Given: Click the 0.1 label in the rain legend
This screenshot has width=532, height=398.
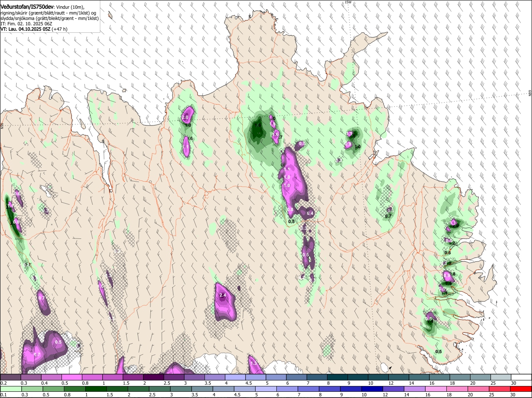Looking at the screenshot, I should (x=3, y=395).
